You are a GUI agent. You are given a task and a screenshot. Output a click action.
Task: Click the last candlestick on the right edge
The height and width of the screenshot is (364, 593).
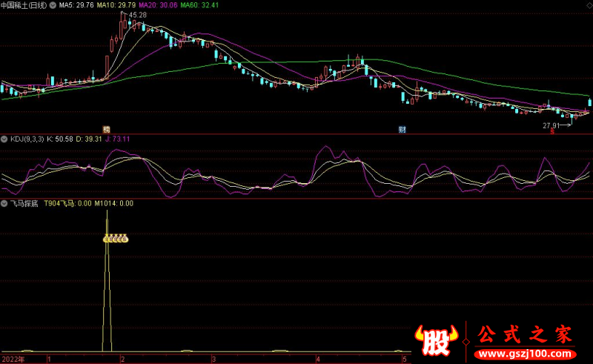pyautogui.click(x=590, y=102)
